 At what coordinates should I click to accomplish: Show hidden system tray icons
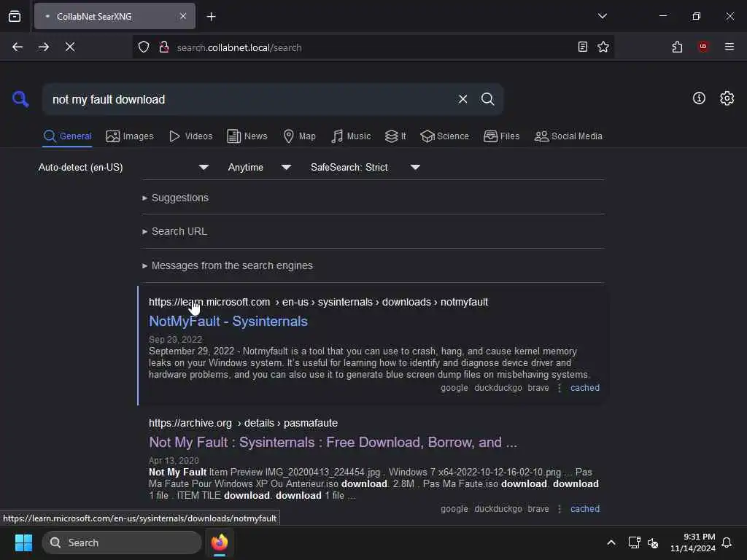pyautogui.click(x=611, y=542)
